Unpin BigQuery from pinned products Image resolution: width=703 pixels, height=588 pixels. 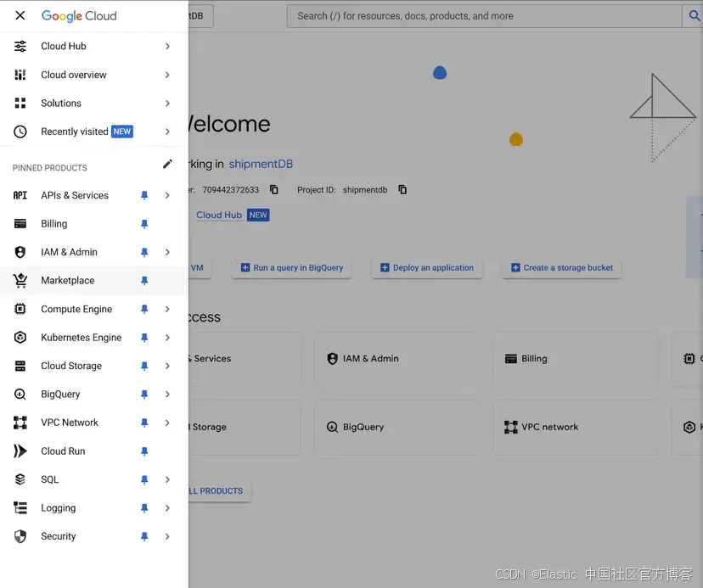[144, 395]
